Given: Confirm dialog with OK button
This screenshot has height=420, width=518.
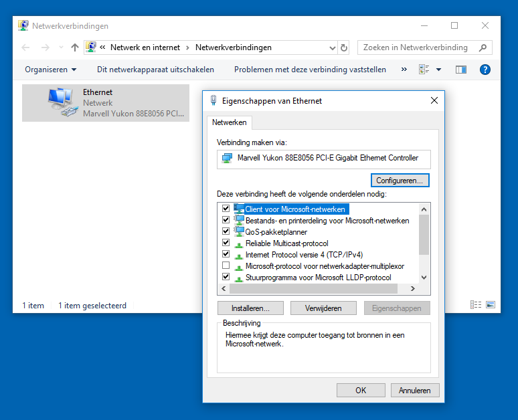Looking at the screenshot, I should click(x=361, y=391).
